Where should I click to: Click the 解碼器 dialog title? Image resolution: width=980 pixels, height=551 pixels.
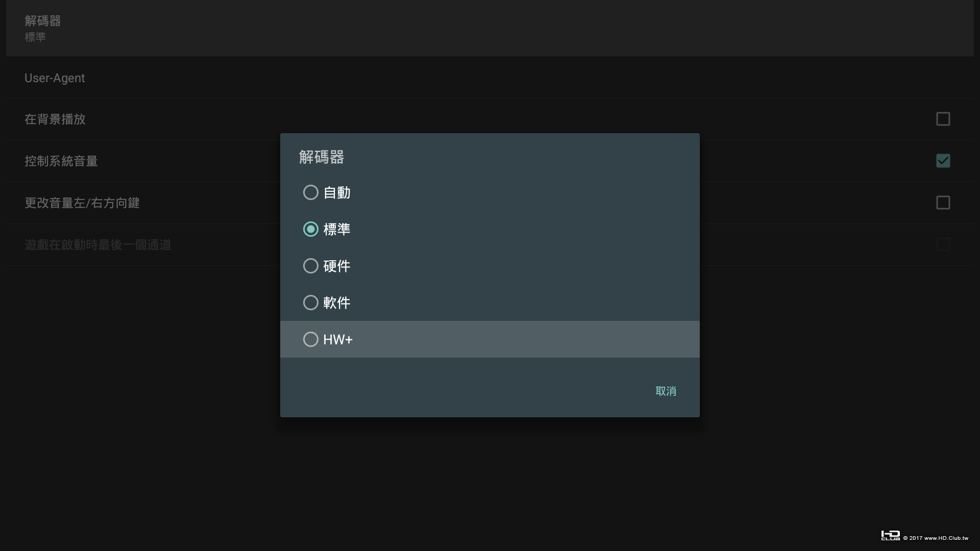click(x=322, y=157)
